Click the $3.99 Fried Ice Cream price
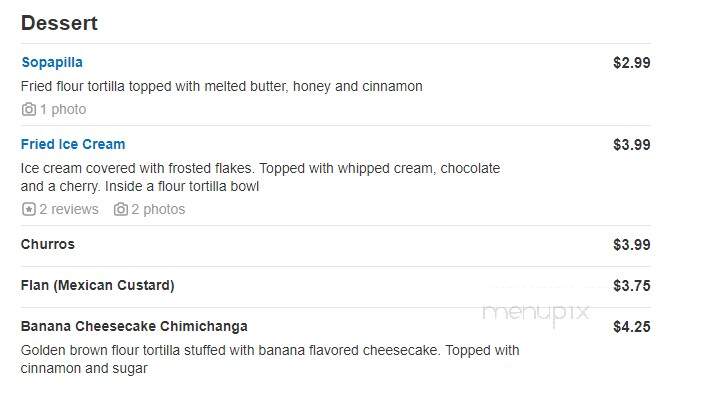The height and width of the screenshot is (395, 715). coord(632,145)
